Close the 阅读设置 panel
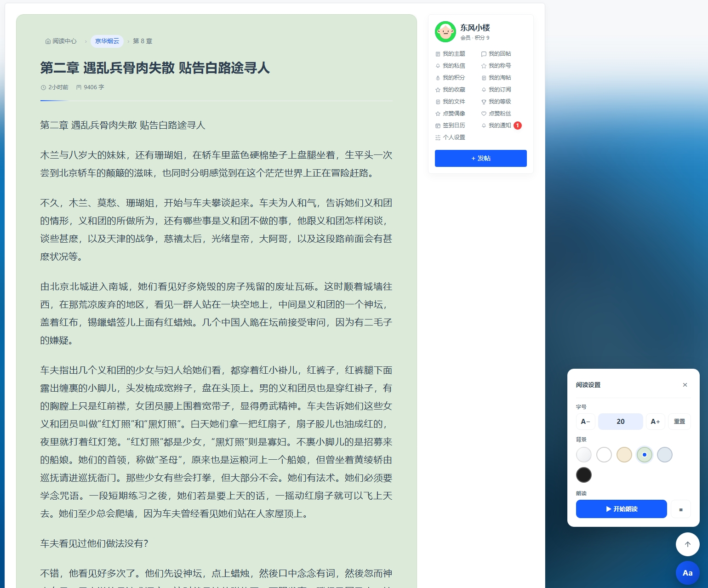708x588 pixels. (x=685, y=385)
